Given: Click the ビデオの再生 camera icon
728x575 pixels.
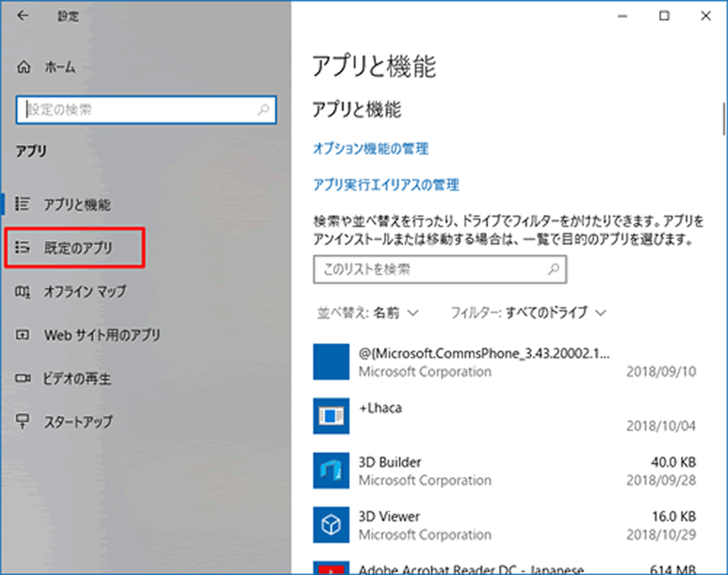Looking at the screenshot, I should click(23, 378).
